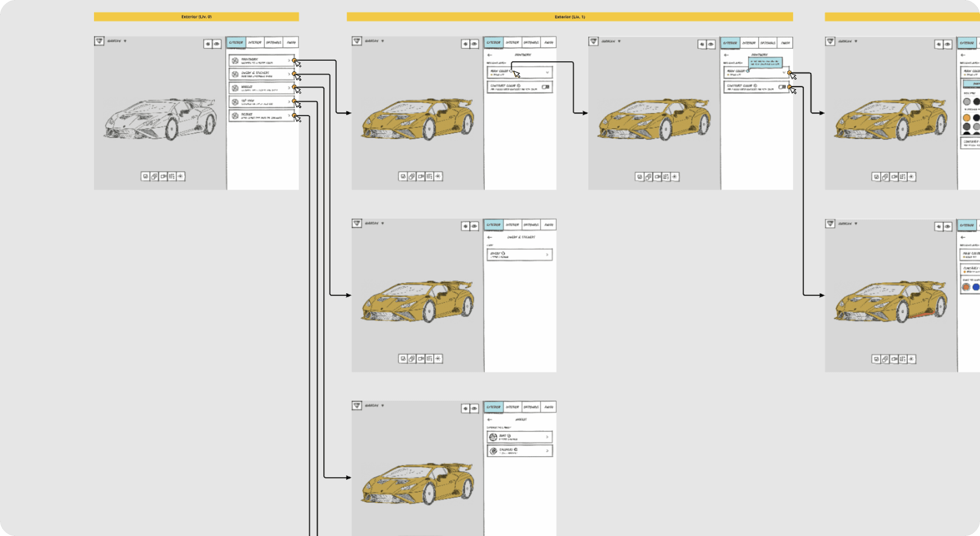Click the back arrow beside the Livery & Stickers title
The height and width of the screenshot is (536, 980).
click(x=490, y=237)
